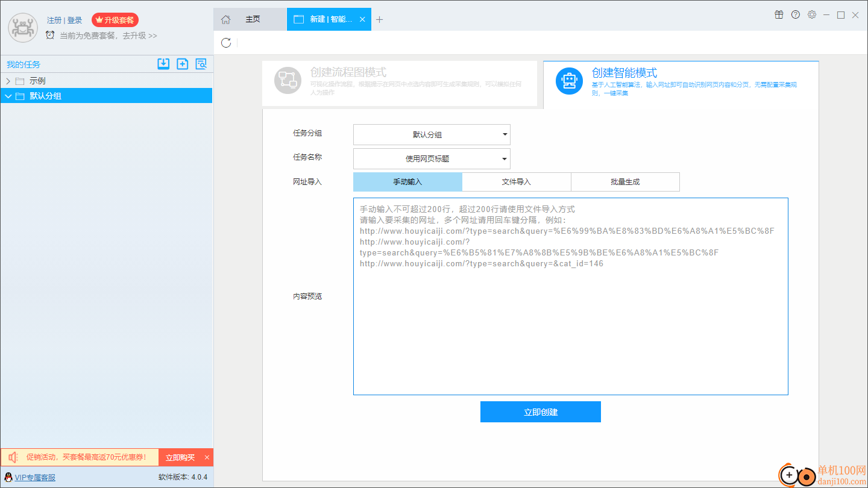The height and width of the screenshot is (488, 868).
Task: Select the 批量生成 URL import option
Action: (x=625, y=182)
